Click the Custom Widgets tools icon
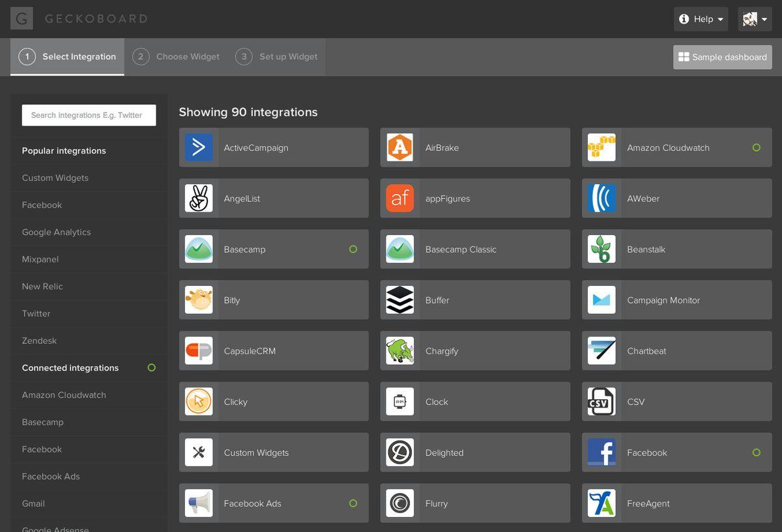 [199, 453]
